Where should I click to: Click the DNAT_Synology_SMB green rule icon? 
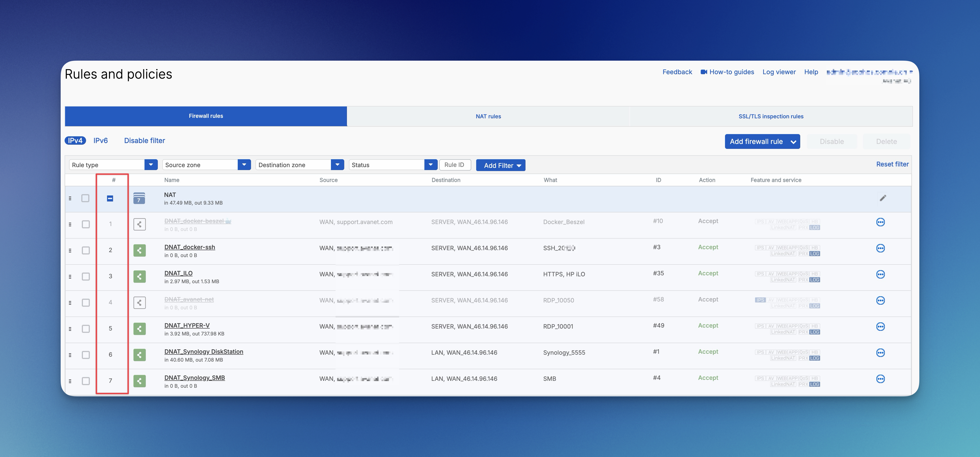(x=140, y=381)
